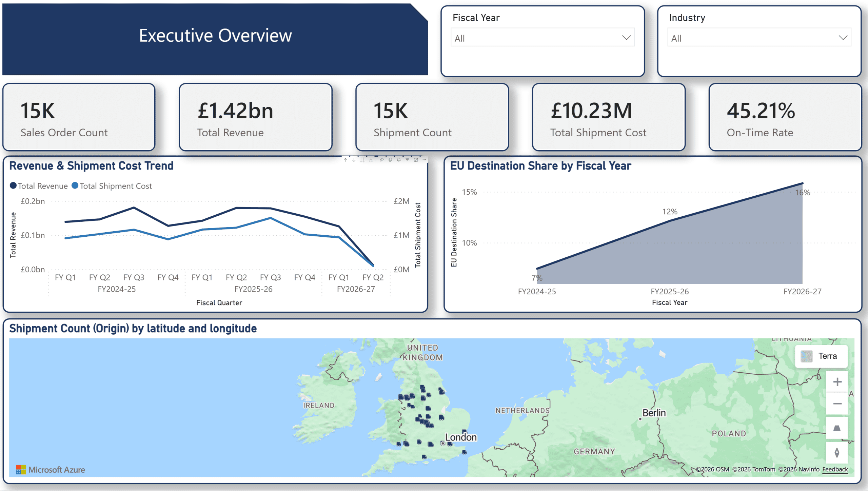Screen dimensions: 868x491
Task: Copy the visual using copy icon
Action: click(390, 160)
